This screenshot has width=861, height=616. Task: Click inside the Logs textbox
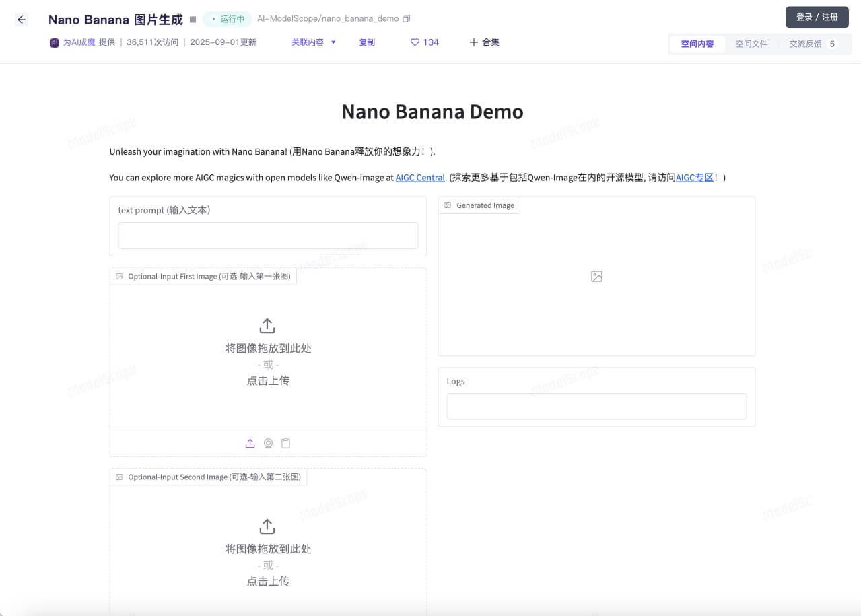click(596, 407)
